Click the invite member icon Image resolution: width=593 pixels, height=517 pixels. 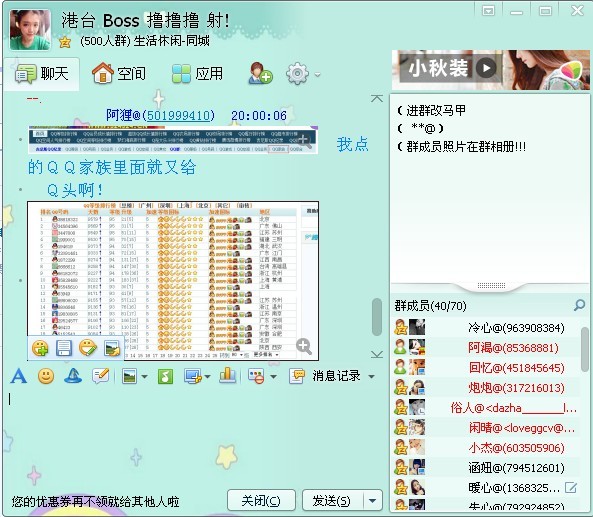pyautogui.click(x=260, y=73)
